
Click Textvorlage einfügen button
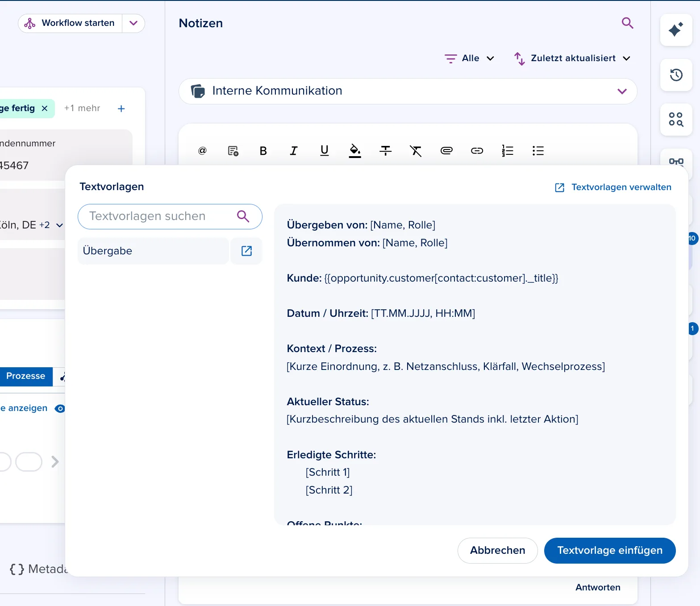609,550
